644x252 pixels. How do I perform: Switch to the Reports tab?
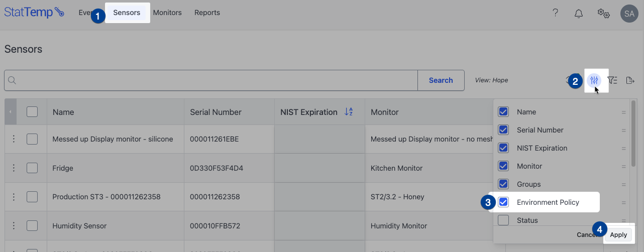click(207, 13)
